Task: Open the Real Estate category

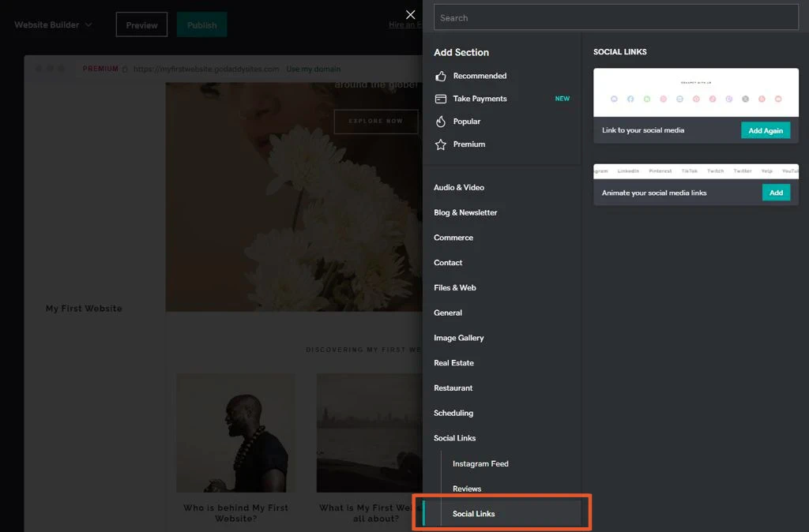Action: [x=453, y=363]
